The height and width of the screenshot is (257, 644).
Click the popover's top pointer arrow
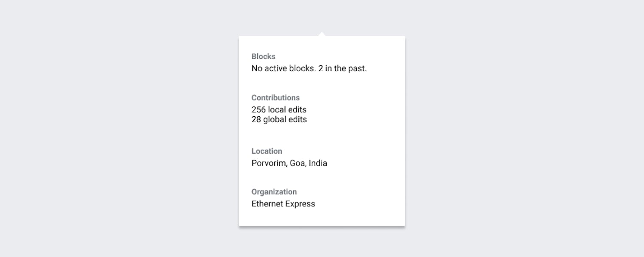pos(322,34)
